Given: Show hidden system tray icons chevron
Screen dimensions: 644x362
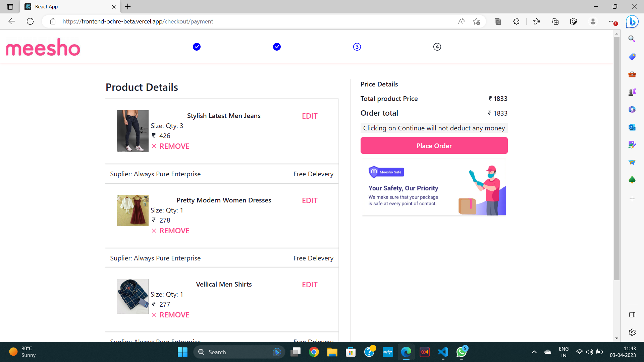Looking at the screenshot, I should (534, 352).
